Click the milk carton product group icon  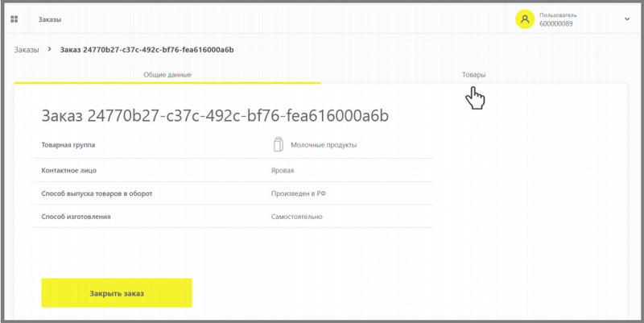tap(278, 145)
